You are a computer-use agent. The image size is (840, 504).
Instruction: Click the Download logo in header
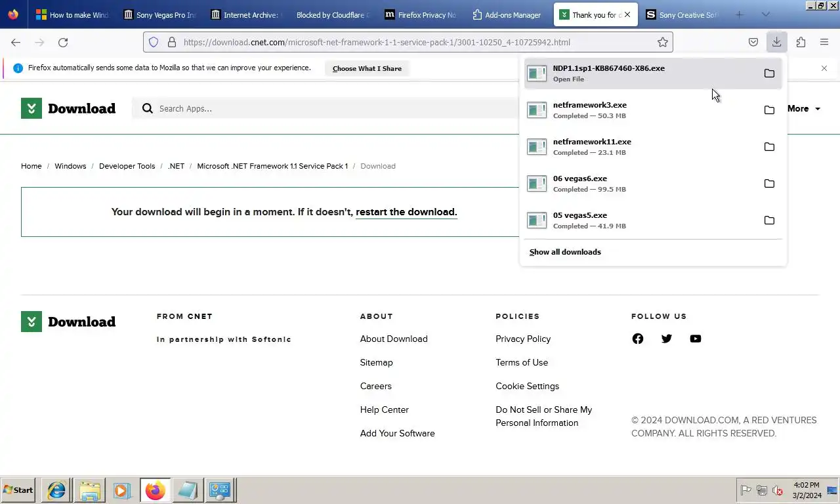pyautogui.click(x=68, y=108)
